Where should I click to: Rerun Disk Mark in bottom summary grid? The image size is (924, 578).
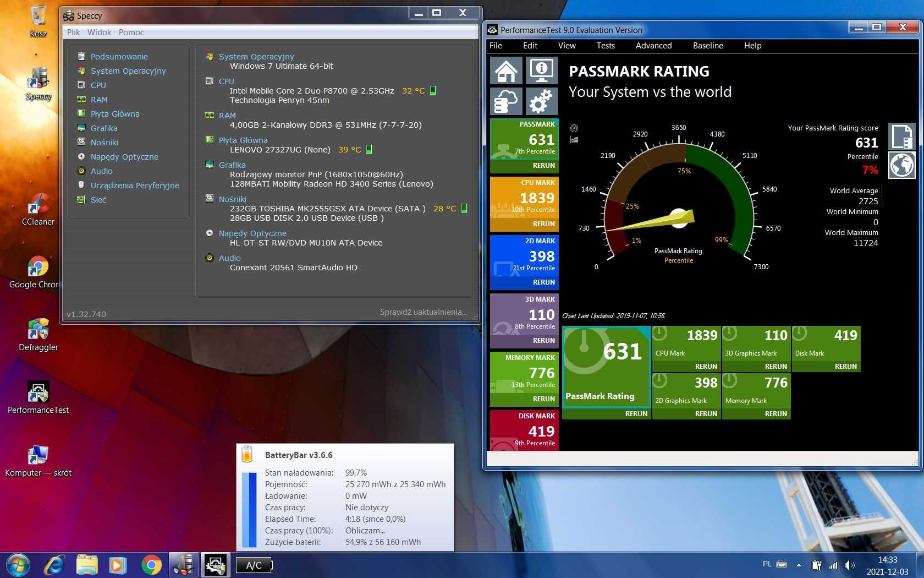point(845,367)
